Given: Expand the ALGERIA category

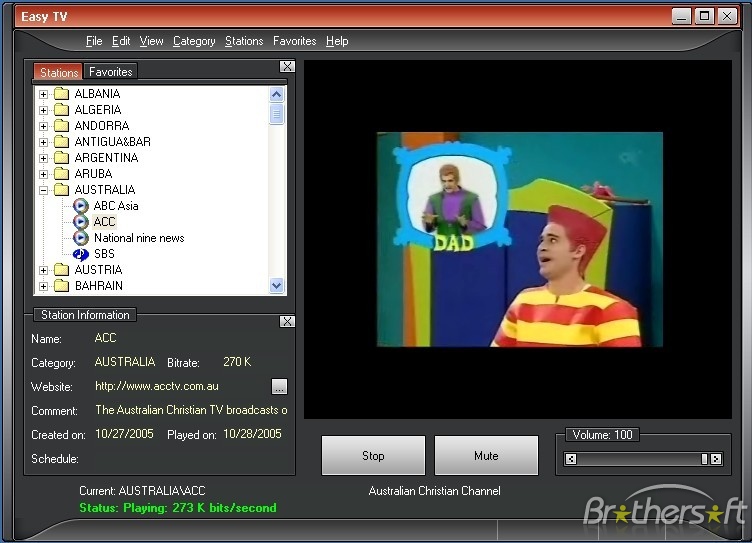Looking at the screenshot, I should click(44, 110).
